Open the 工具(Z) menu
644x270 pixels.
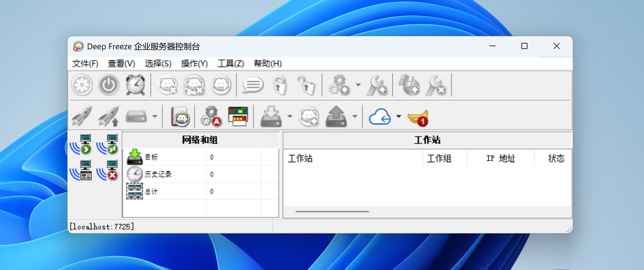click(x=231, y=64)
